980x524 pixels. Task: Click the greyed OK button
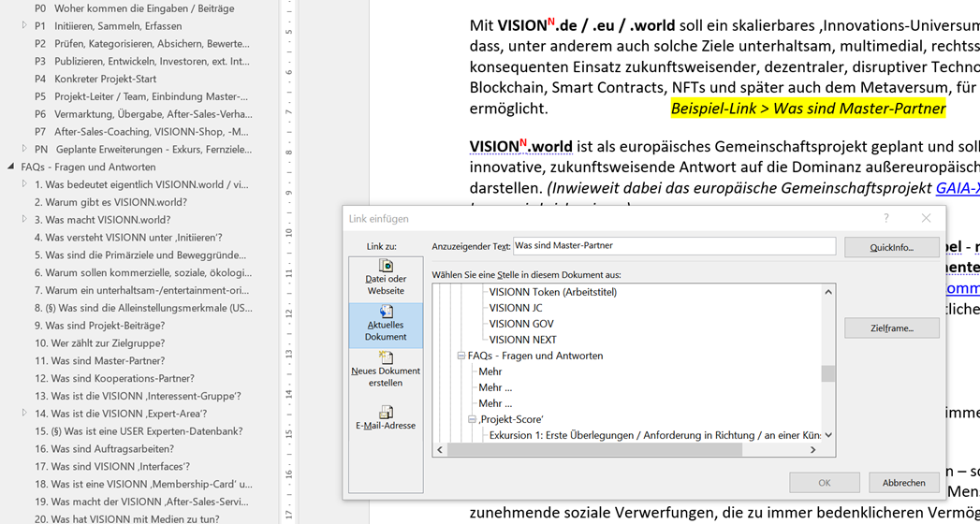(x=825, y=483)
